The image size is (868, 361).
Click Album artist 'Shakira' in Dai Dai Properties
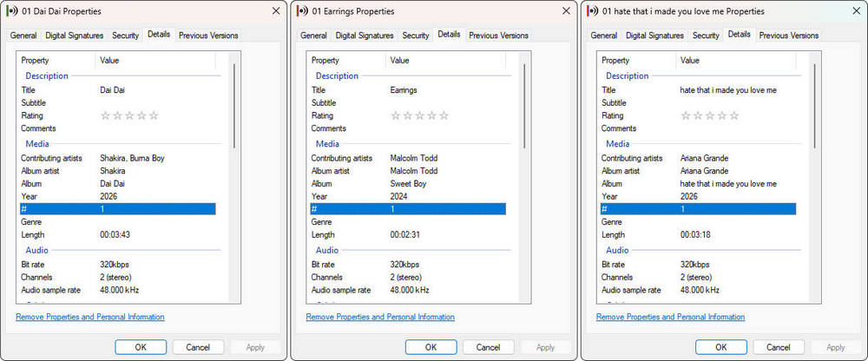click(x=112, y=171)
